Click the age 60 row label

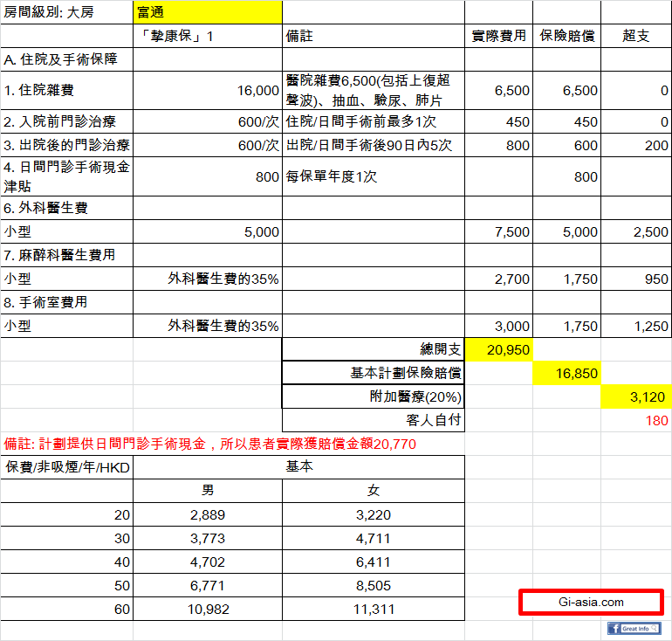(67, 609)
